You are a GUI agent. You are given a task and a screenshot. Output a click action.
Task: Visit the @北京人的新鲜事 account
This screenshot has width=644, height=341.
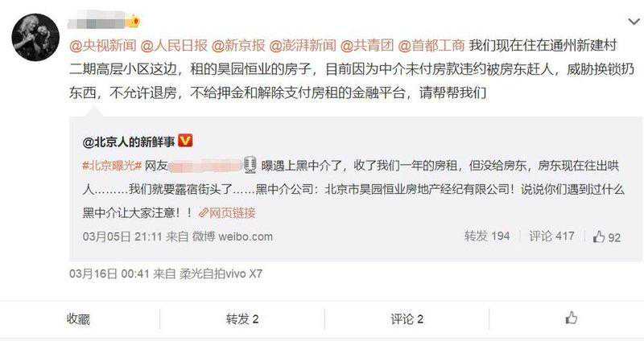(129, 142)
